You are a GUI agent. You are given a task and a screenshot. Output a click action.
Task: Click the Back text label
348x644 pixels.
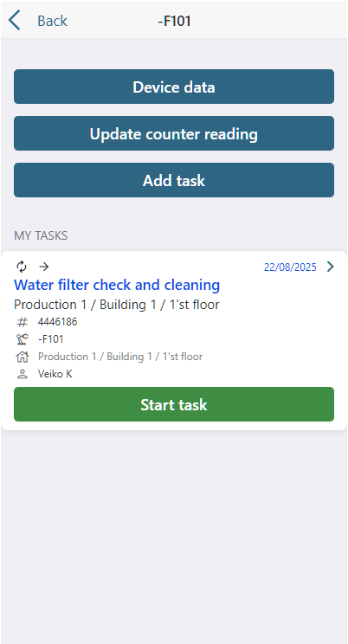click(52, 21)
